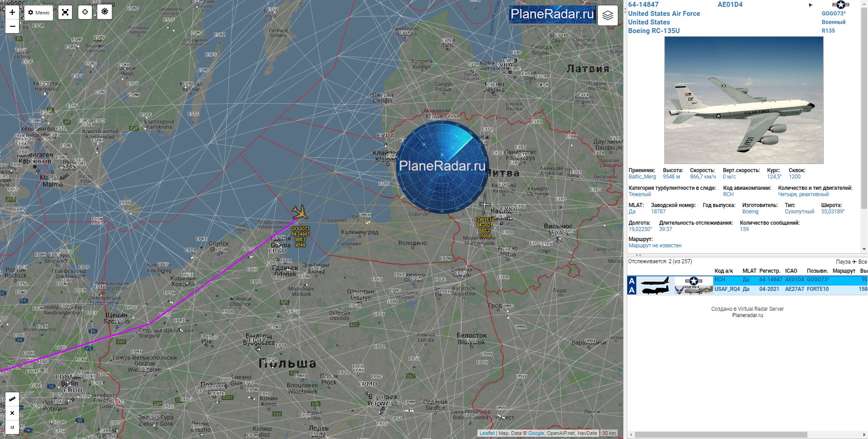Click Leaflet attribution link
The width and height of the screenshot is (868, 439).
(x=486, y=433)
